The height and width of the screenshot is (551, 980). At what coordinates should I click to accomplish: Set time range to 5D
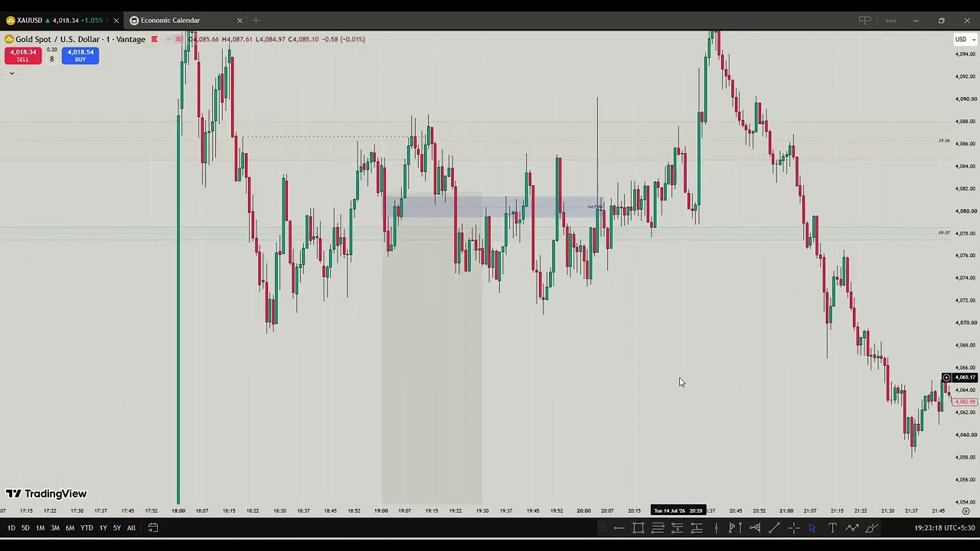(25, 528)
